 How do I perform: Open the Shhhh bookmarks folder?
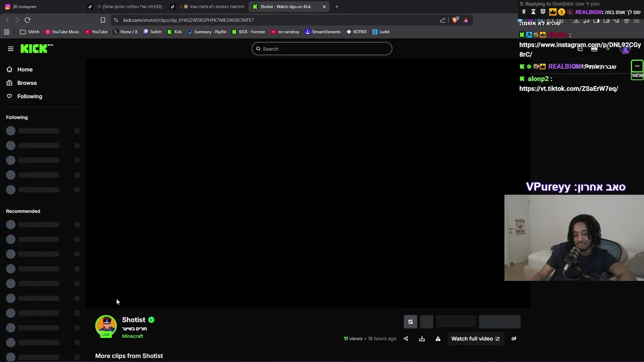tap(30, 32)
